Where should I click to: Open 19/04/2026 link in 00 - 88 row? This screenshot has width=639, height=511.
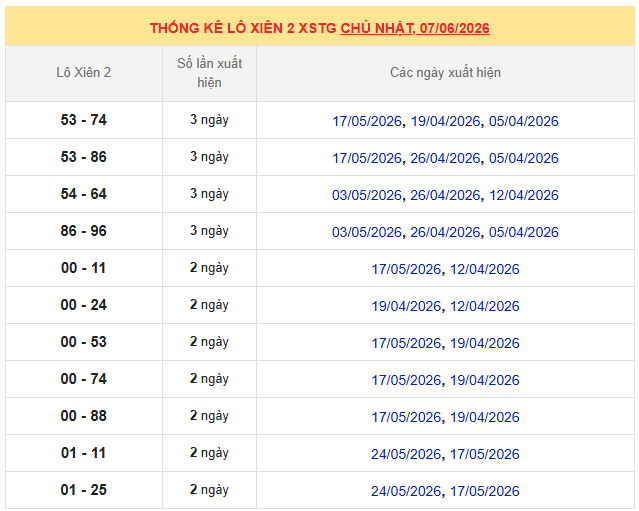pos(485,417)
